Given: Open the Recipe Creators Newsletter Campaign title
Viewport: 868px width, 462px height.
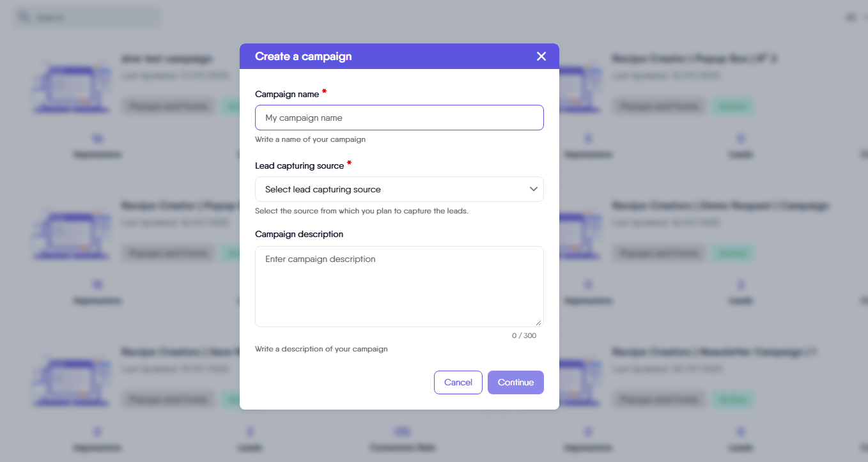Looking at the screenshot, I should point(715,352).
